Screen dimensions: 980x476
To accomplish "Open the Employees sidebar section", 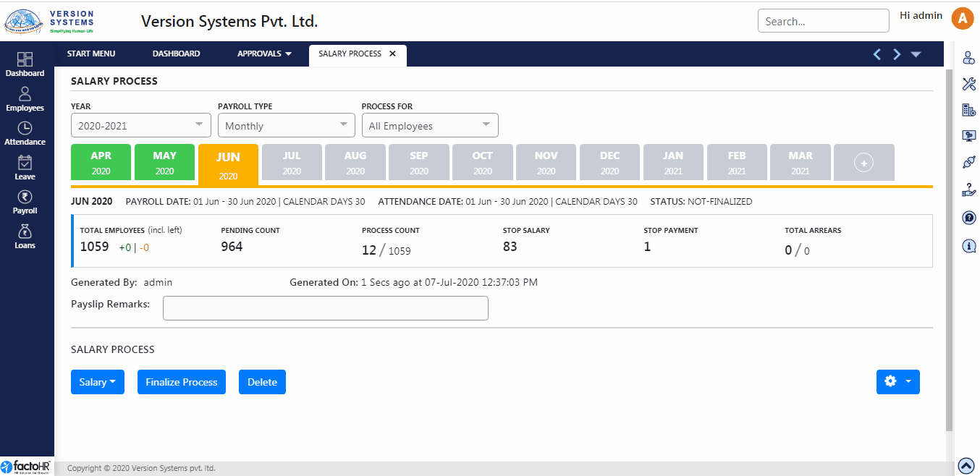I will click(25, 99).
